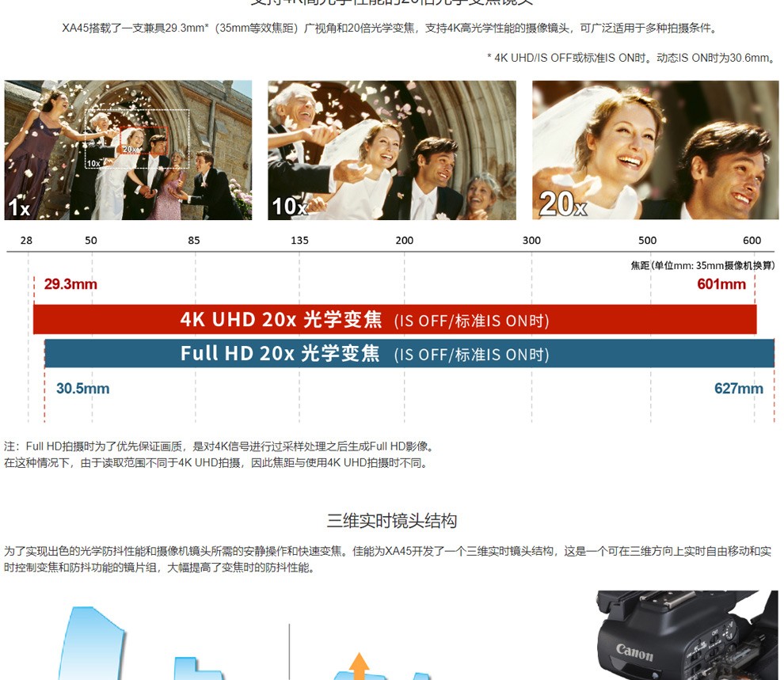Click the note line starting 注：Full HD拍摄时
784x680 pixels.
220,446
